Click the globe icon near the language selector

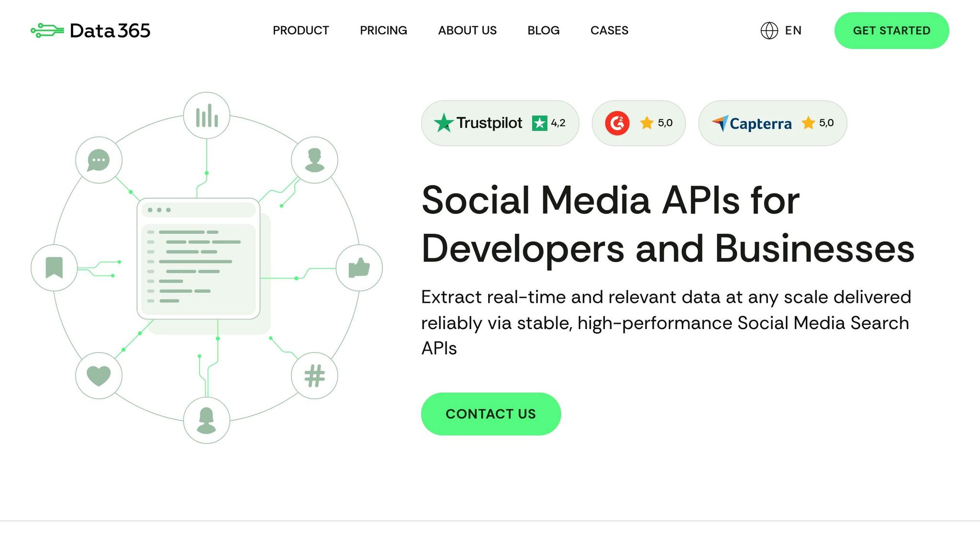768,31
